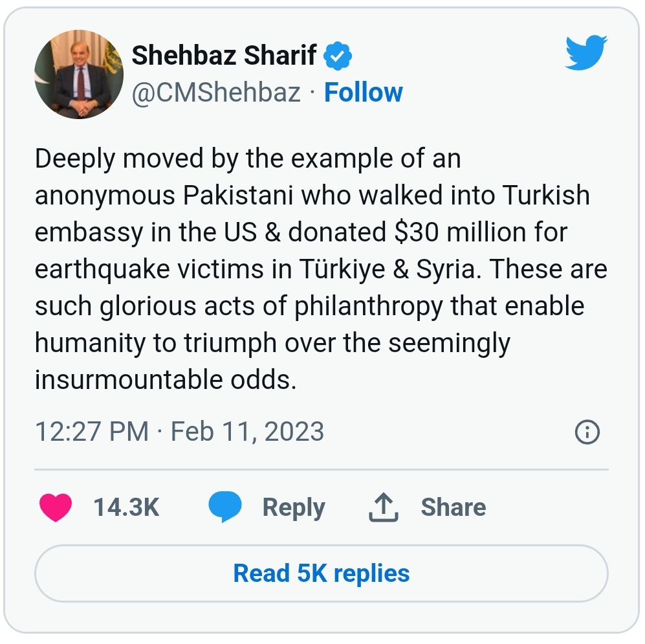
Task: Open Shehbaz Sharif's profile picture
Action: pos(78,74)
